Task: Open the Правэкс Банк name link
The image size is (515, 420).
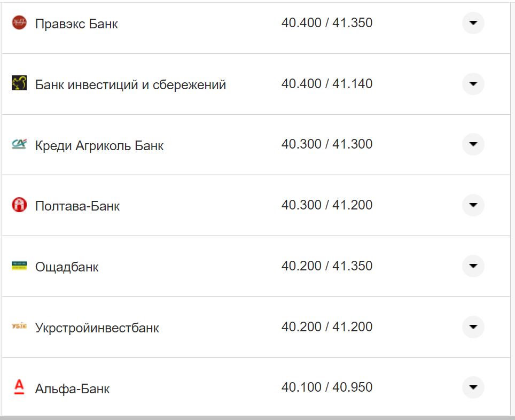Action: point(76,24)
